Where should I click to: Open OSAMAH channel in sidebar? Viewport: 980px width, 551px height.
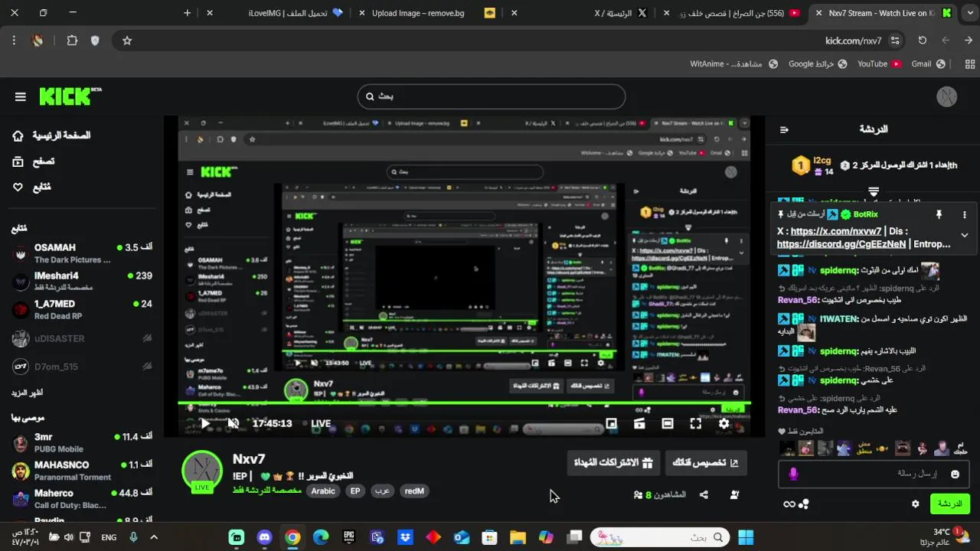(82, 253)
